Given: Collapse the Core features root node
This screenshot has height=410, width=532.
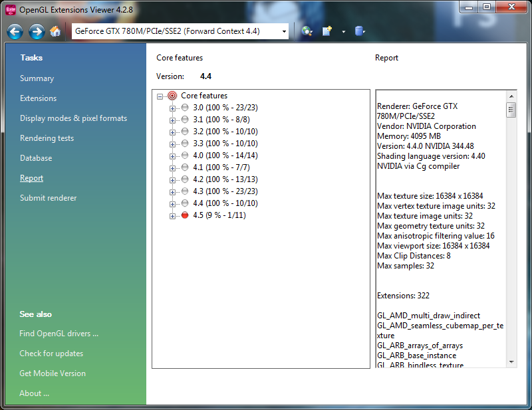Looking at the screenshot, I should point(160,96).
